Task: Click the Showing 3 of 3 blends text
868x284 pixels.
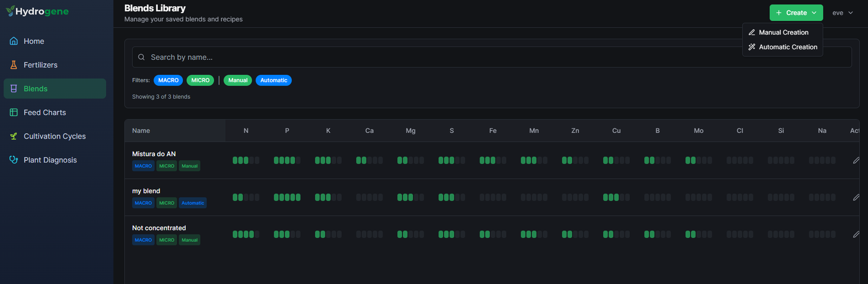Action: (161, 97)
